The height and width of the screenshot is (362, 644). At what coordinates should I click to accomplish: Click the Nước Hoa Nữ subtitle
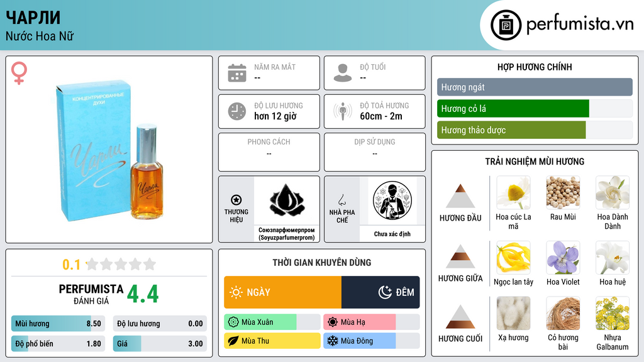coord(40,36)
